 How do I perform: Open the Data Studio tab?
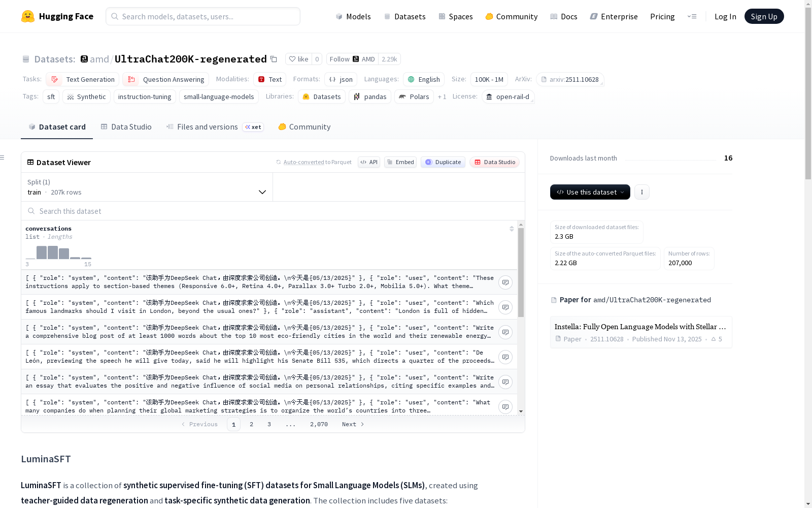pos(126,127)
